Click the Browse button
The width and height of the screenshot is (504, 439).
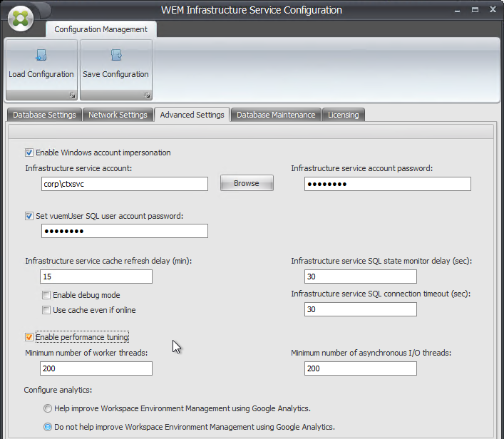click(x=247, y=183)
